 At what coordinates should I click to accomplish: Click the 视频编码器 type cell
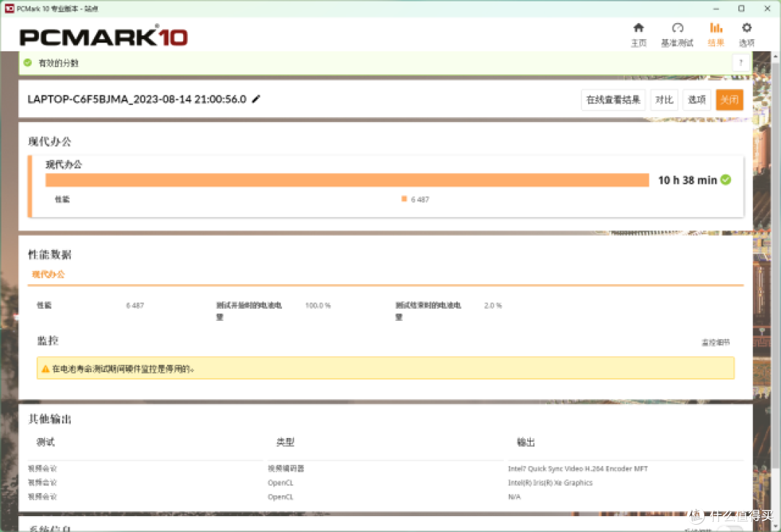[286, 468]
